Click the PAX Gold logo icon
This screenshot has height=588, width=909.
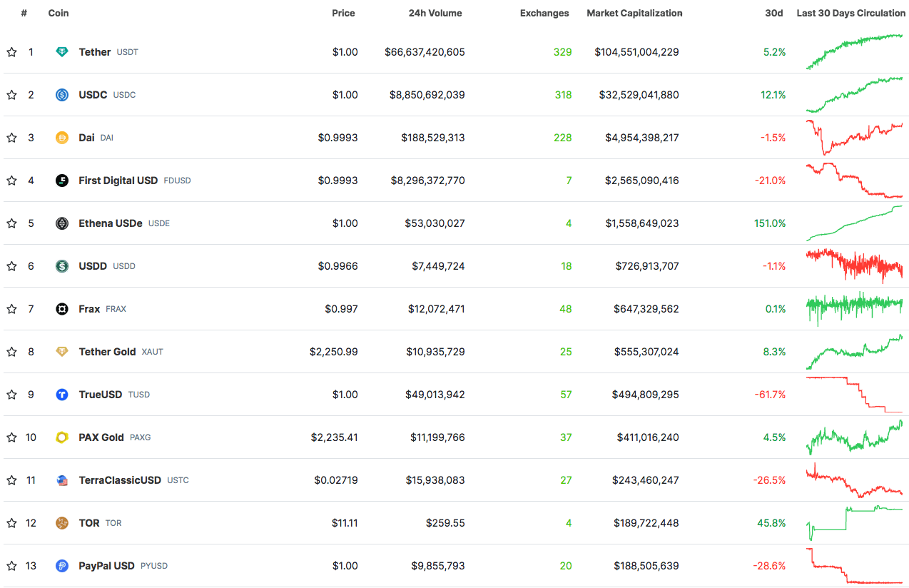62,437
